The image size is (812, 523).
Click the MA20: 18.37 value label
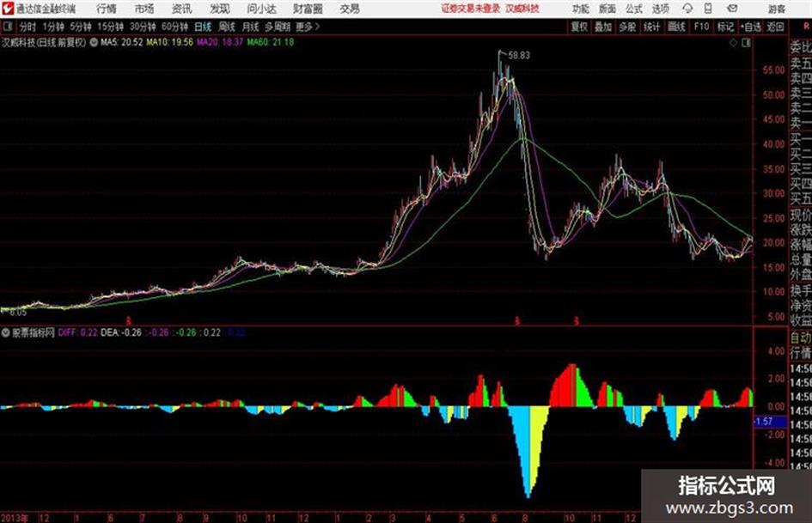pyautogui.click(x=220, y=42)
